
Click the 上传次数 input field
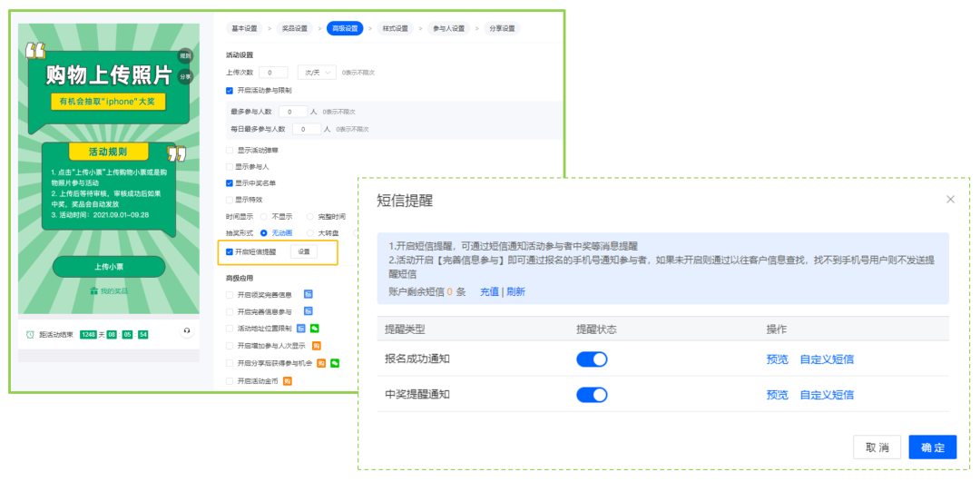click(x=273, y=73)
